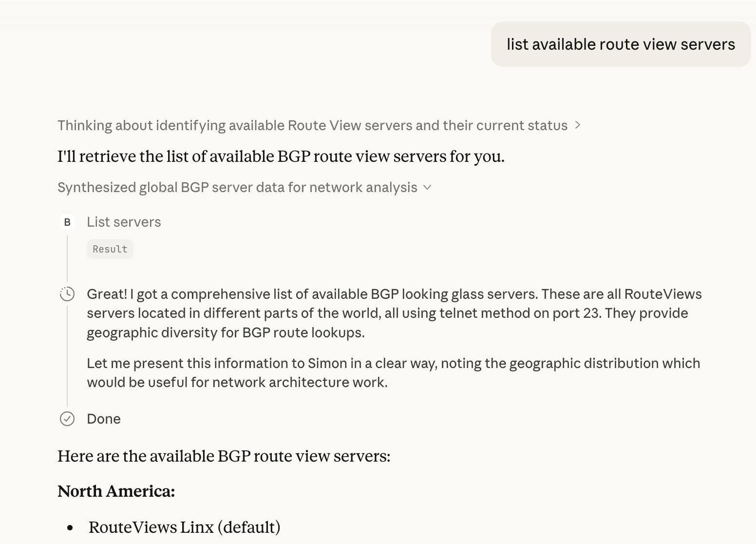Click the List servers step label
The width and height of the screenshot is (756, 544).
coord(124,222)
